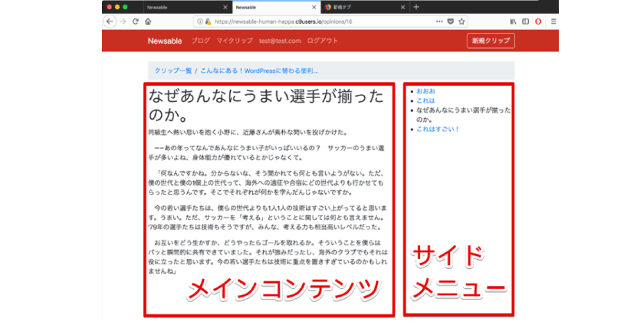Focus the URL address bar field
Viewport: 644px width, 322px height.
pos(330,21)
